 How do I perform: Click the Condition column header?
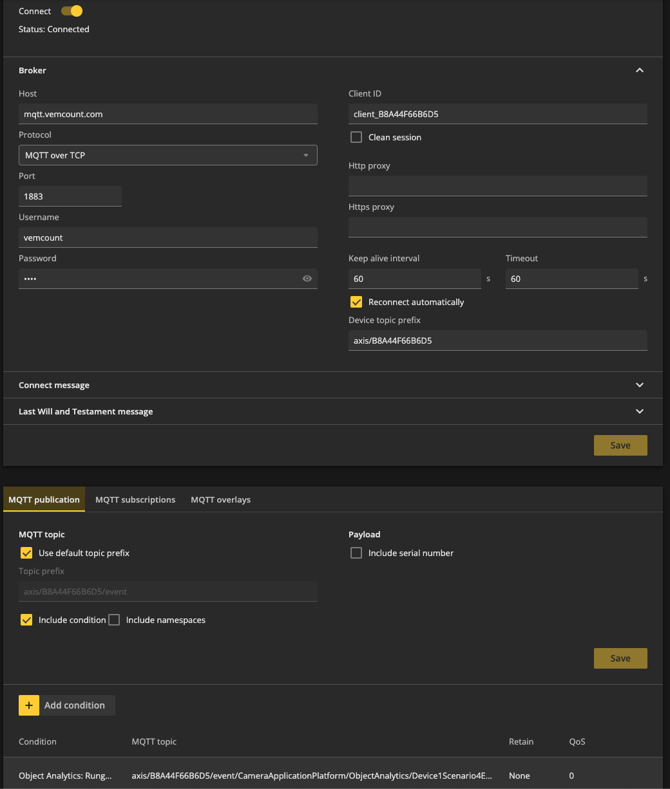pyautogui.click(x=37, y=742)
